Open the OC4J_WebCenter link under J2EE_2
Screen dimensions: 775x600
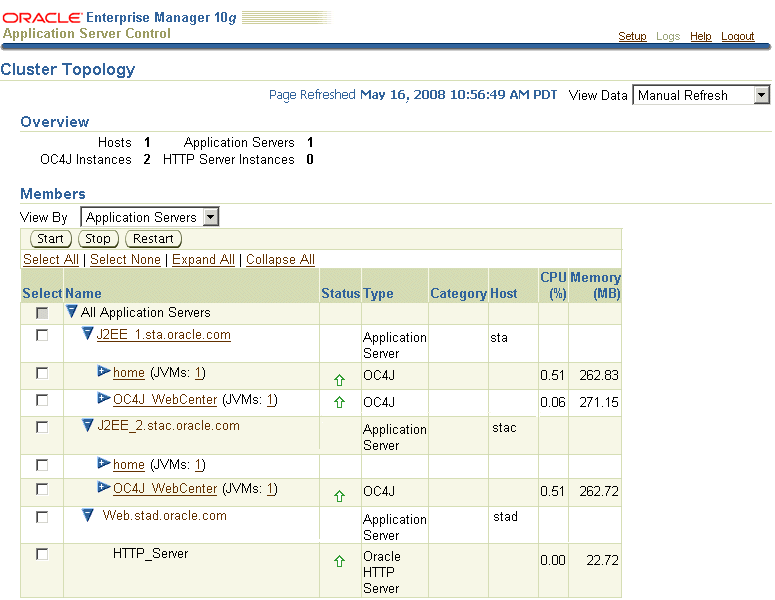click(x=165, y=488)
